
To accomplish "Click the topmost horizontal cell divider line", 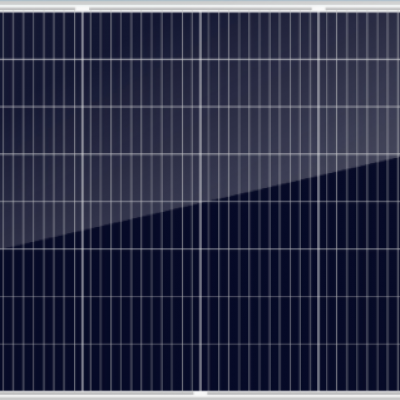I will [x=200, y=60].
